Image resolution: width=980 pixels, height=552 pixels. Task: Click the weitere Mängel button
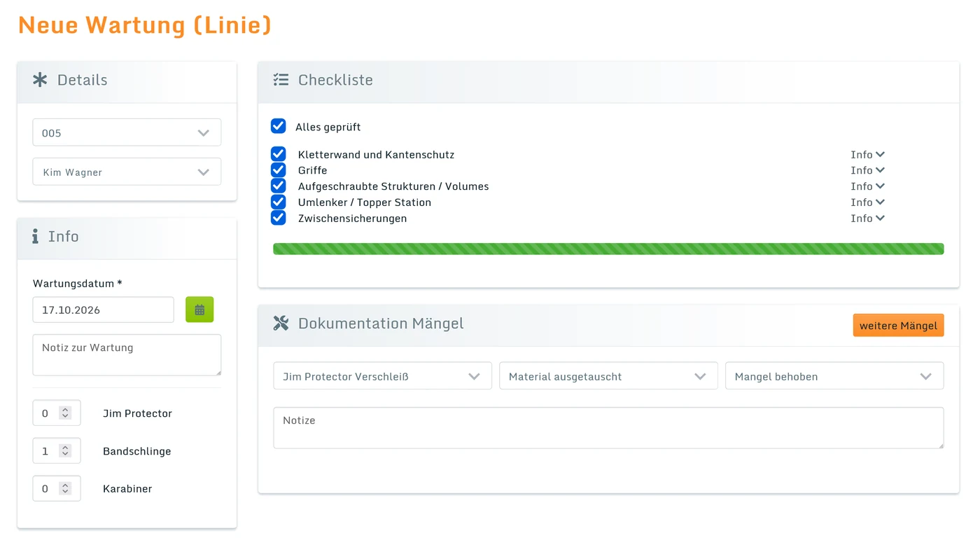pyautogui.click(x=898, y=325)
